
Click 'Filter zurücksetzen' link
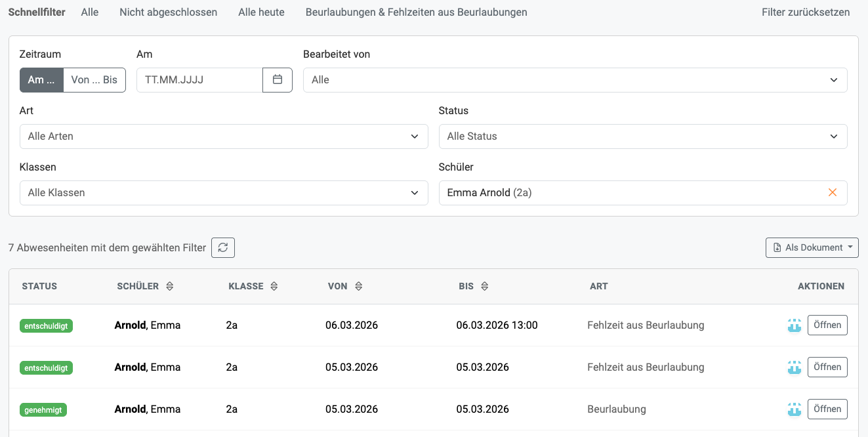[805, 12]
